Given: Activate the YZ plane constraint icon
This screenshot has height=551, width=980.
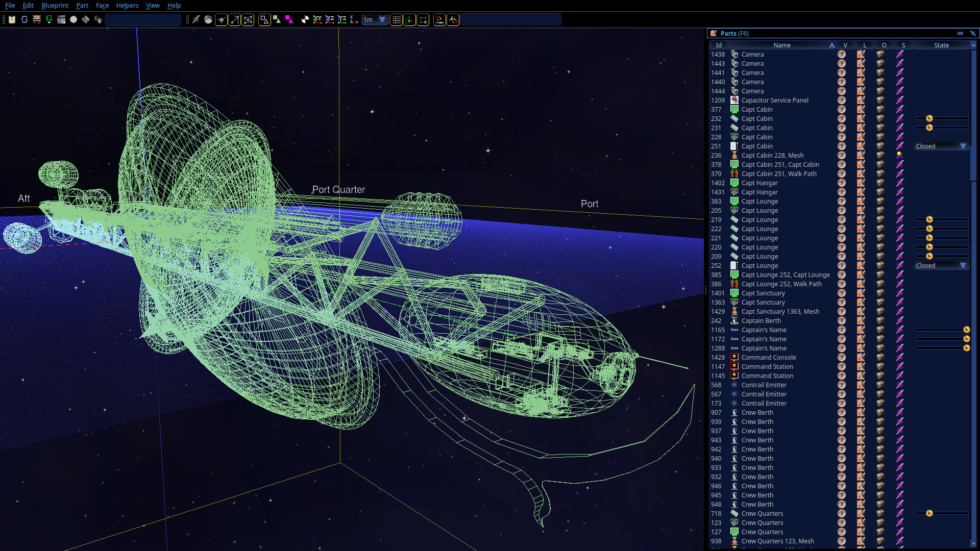Looking at the screenshot, I should tap(341, 20).
